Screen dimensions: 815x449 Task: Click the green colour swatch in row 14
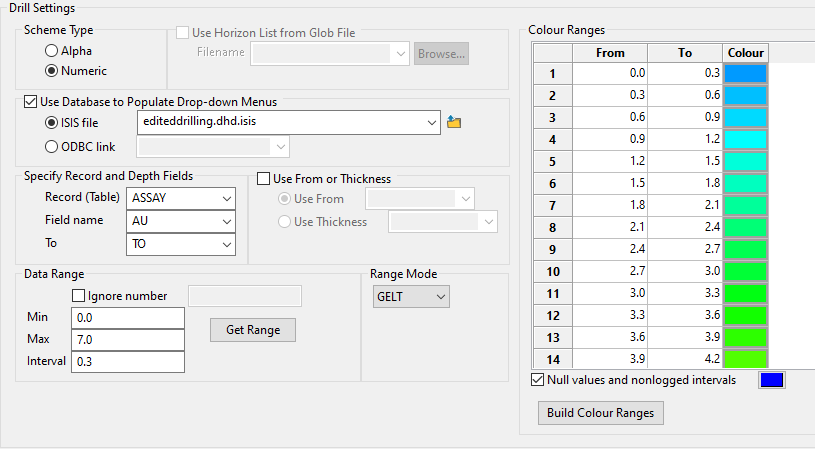point(745,358)
